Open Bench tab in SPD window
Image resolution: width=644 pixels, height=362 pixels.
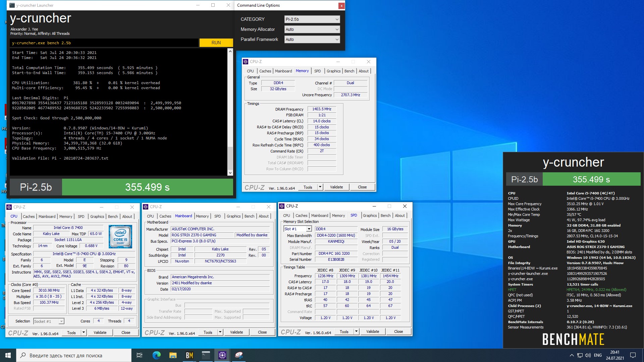pyautogui.click(x=385, y=216)
